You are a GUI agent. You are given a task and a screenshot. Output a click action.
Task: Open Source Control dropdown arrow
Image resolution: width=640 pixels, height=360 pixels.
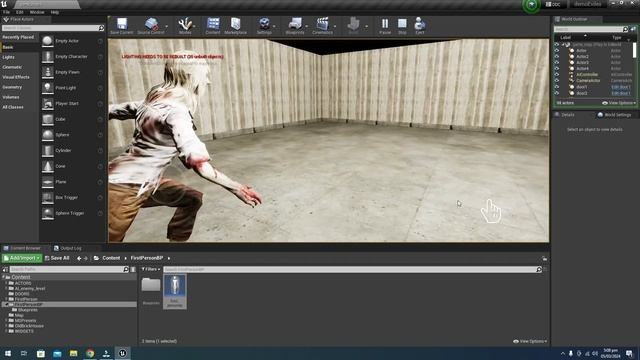click(167, 26)
